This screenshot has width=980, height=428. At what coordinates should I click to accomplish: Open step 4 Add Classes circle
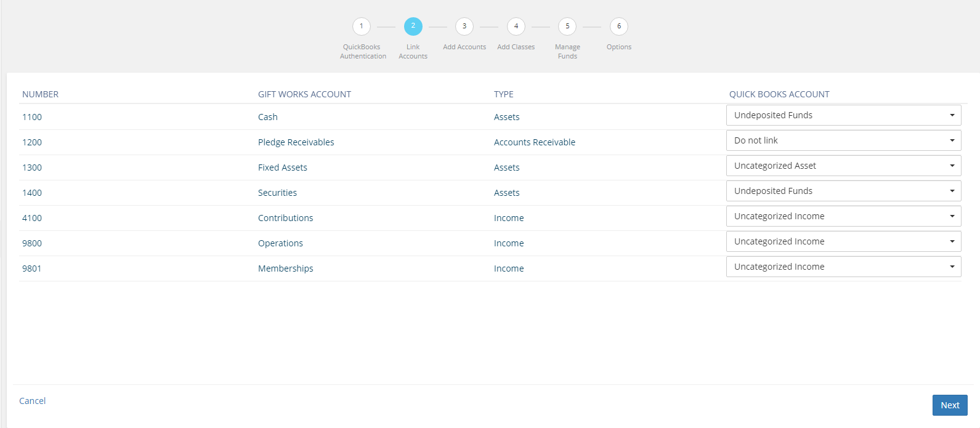coord(516,26)
